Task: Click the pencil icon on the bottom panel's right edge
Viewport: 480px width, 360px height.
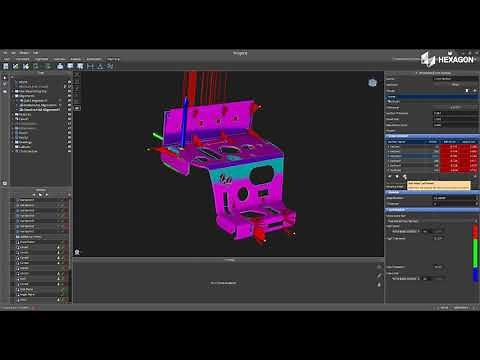Action: [x=379, y=276]
